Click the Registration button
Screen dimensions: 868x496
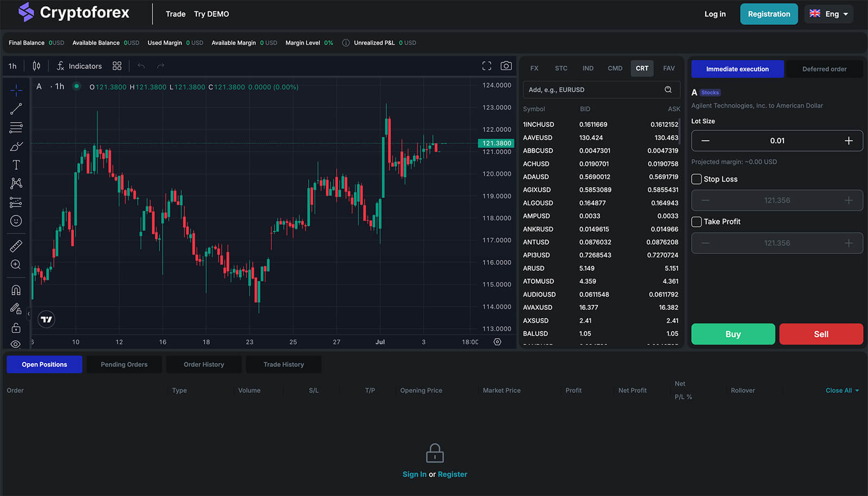pos(769,14)
